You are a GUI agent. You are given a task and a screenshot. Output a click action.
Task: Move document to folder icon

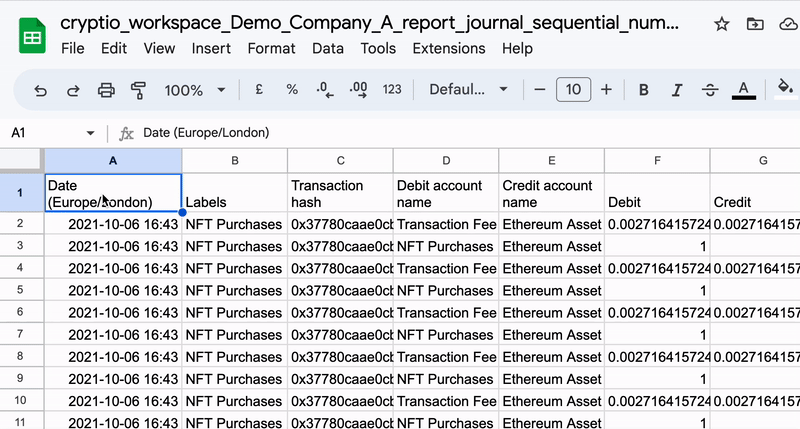click(755, 24)
